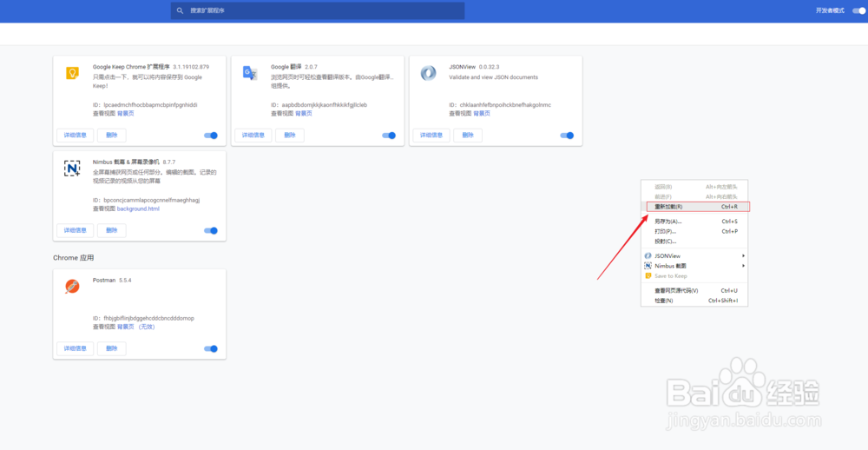Click Save to Keep icon in menu
This screenshot has width=868, height=450.
pos(648,276)
